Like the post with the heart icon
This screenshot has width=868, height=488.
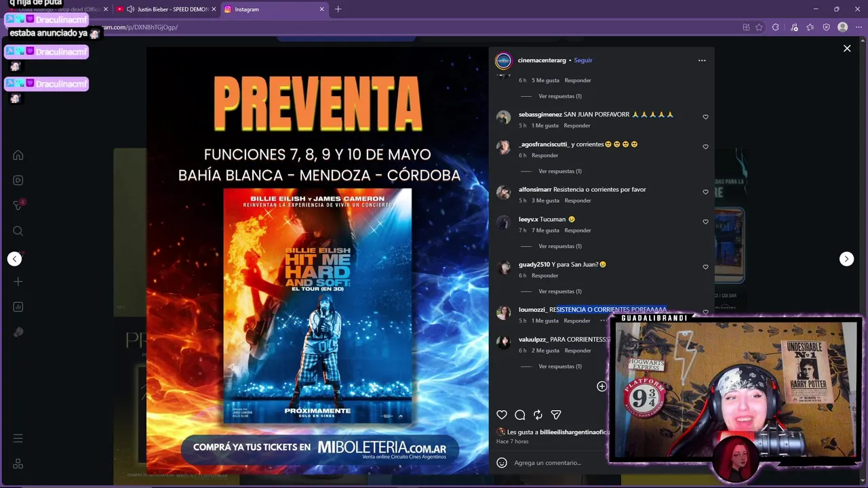[x=502, y=415]
